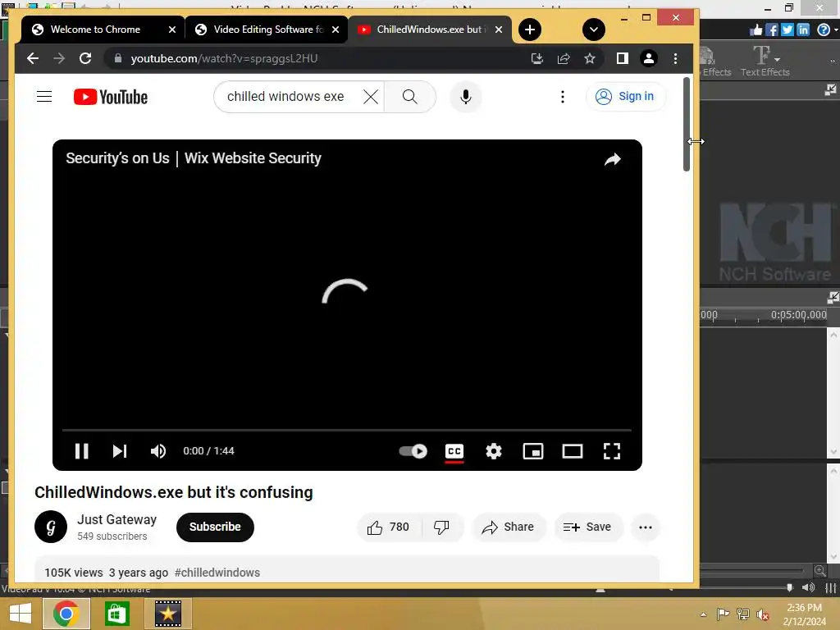The width and height of the screenshot is (840, 630).
Task: Click the video progress bar
Action: 347,430
